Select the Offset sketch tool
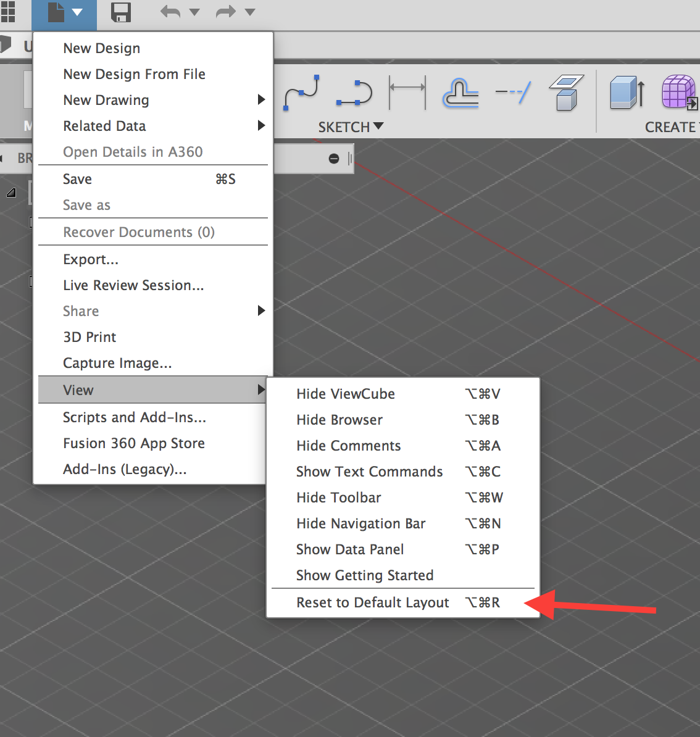Viewport: 700px width, 737px height. point(460,93)
